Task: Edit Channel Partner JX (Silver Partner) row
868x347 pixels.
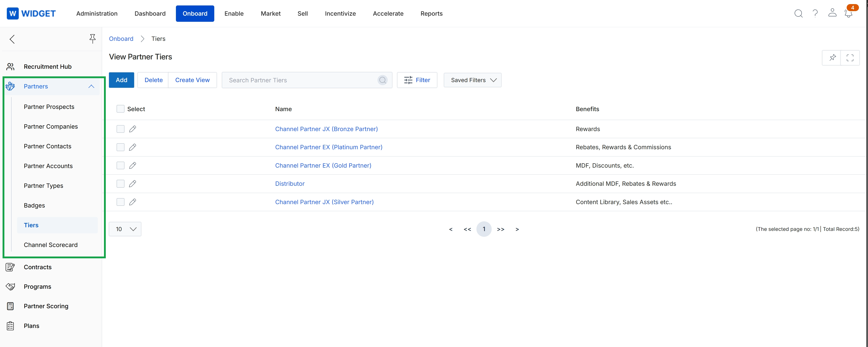Action: 133,202
